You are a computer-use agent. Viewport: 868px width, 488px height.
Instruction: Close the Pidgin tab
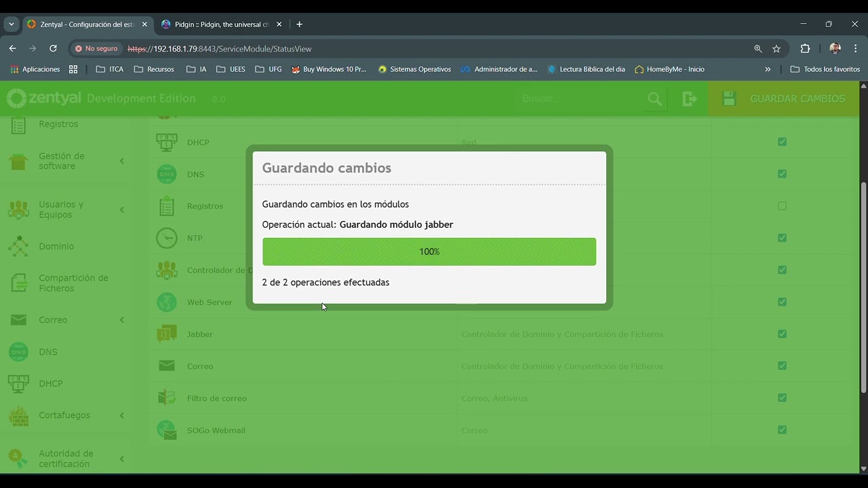tap(279, 24)
